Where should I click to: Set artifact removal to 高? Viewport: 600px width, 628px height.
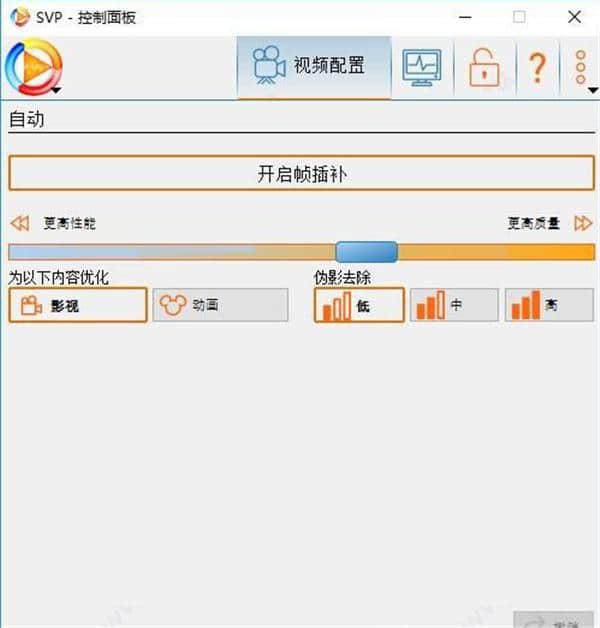(x=549, y=305)
